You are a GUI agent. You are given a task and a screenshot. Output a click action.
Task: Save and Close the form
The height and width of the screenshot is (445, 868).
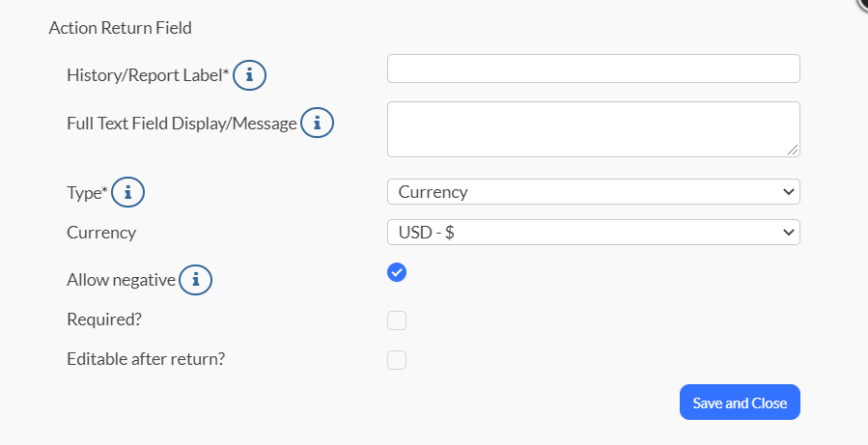[x=740, y=403]
